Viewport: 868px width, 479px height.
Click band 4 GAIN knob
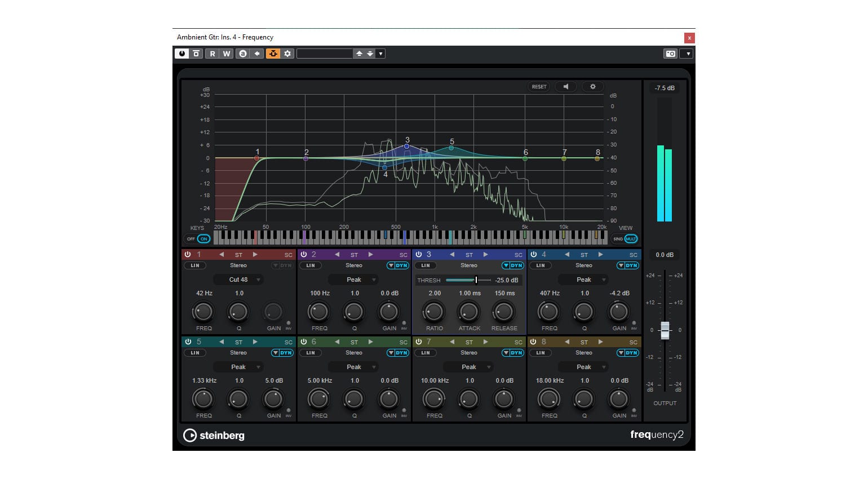(x=618, y=312)
